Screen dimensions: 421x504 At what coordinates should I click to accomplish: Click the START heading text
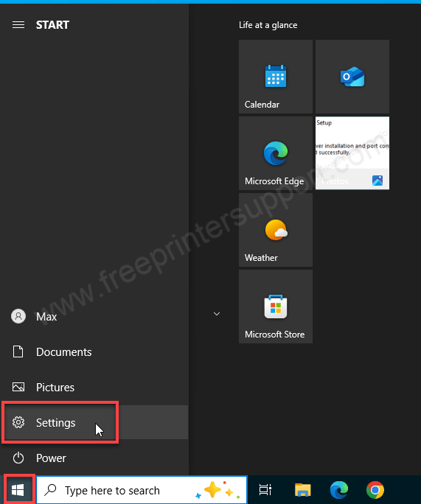point(52,25)
